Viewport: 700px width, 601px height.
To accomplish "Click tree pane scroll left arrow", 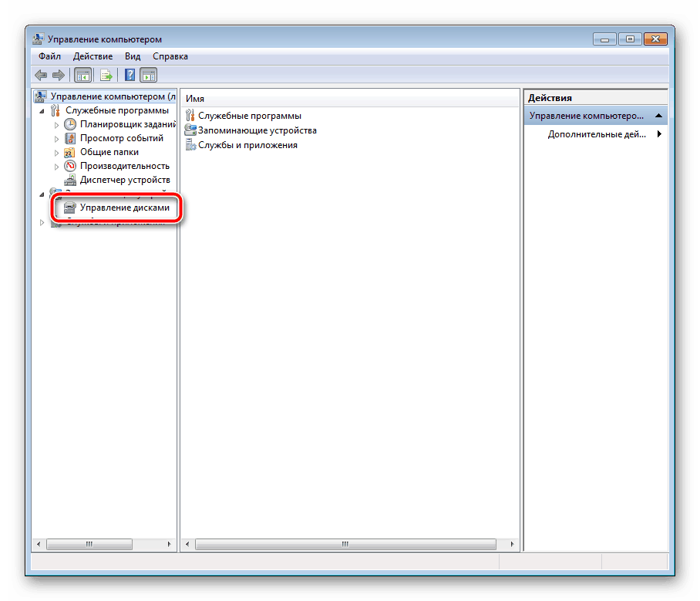I will pos(39,544).
